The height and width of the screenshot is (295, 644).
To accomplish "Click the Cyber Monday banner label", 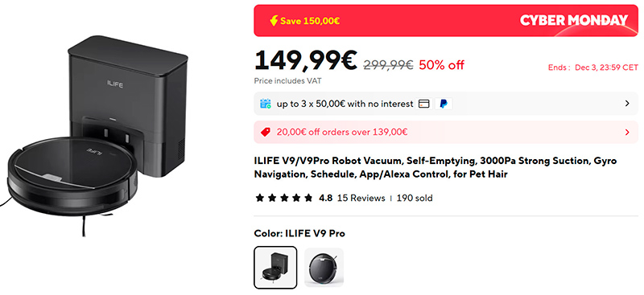I will tap(574, 20).
